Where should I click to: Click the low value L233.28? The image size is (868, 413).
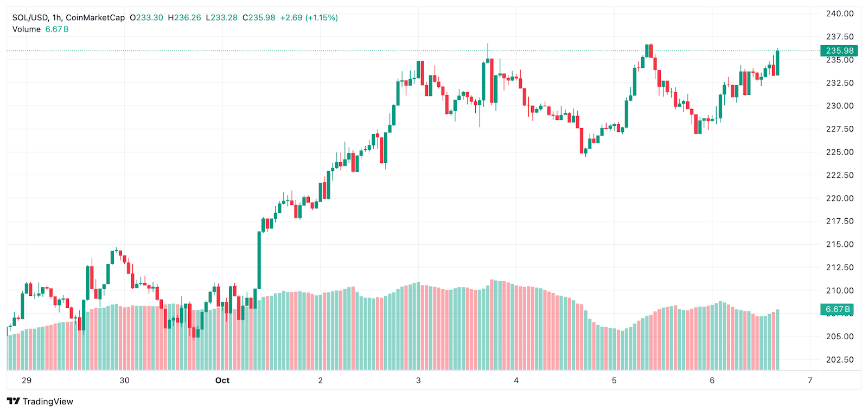[222, 17]
